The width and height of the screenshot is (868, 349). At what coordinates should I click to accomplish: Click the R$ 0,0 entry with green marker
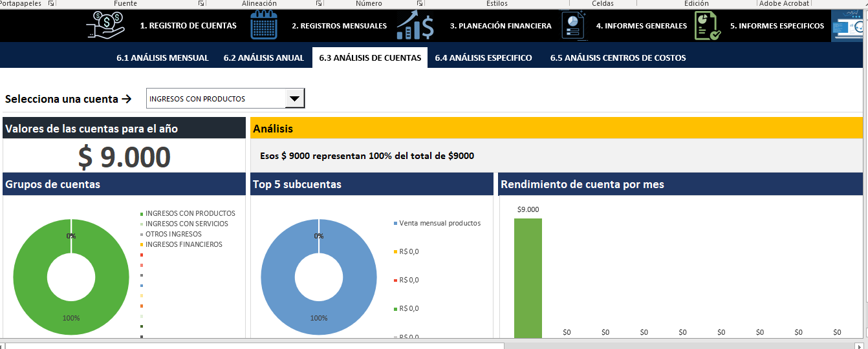(x=409, y=308)
